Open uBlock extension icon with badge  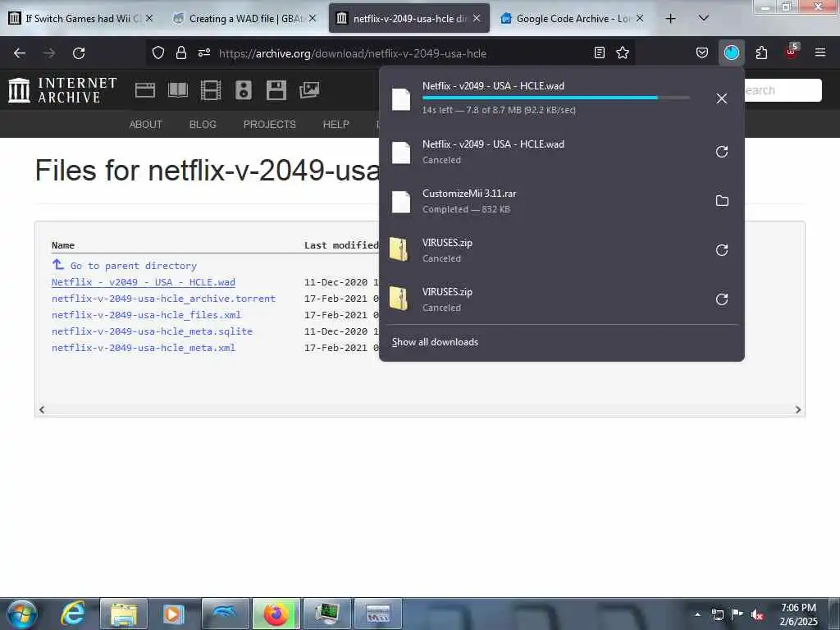tap(792, 52)
